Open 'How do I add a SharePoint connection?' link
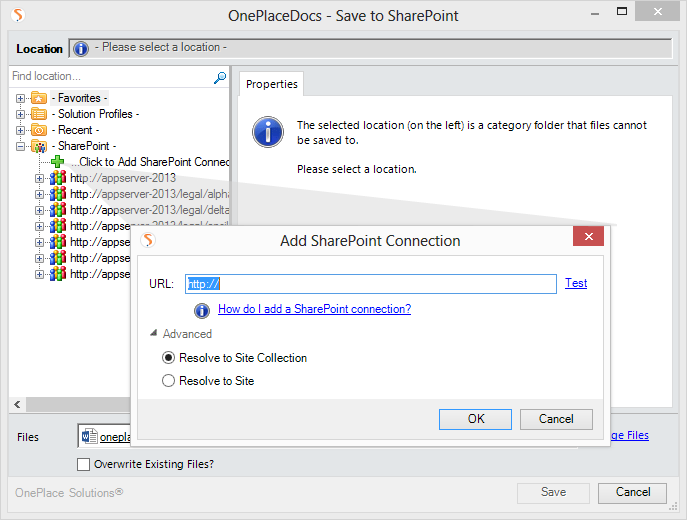 pos(314,310)
